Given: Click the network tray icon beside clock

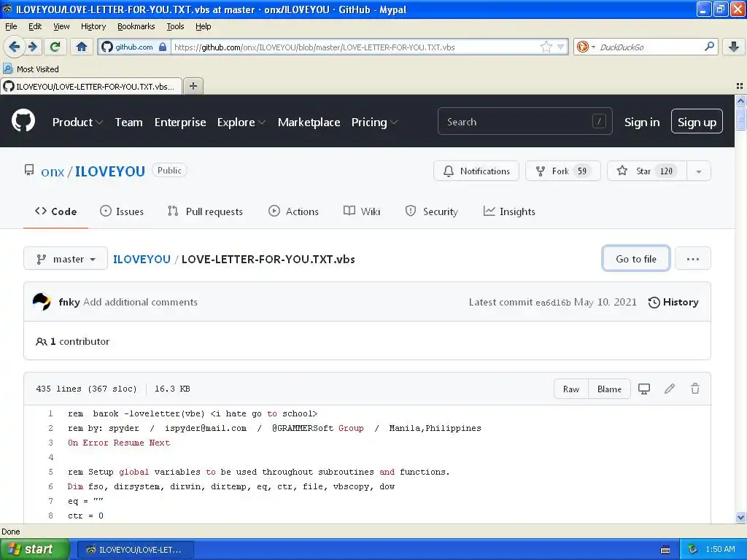Looking at the screenshot, I should pyautogui.click(x=693, y=550).
